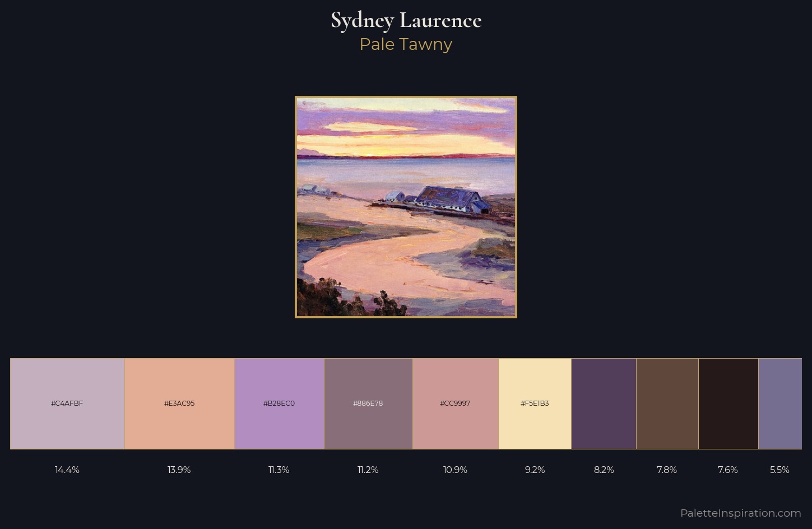
Task: Click the 'Sydney Laurence' title
Action: tap(406, 21)
